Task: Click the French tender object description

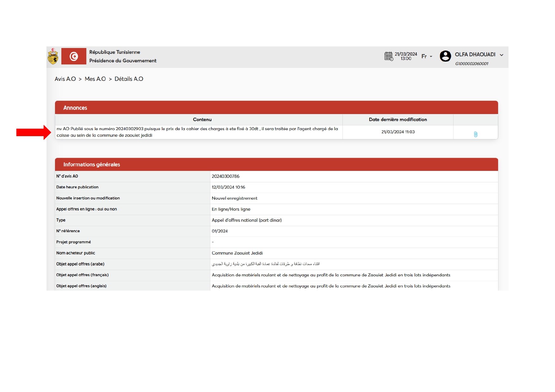Action: 331,275
